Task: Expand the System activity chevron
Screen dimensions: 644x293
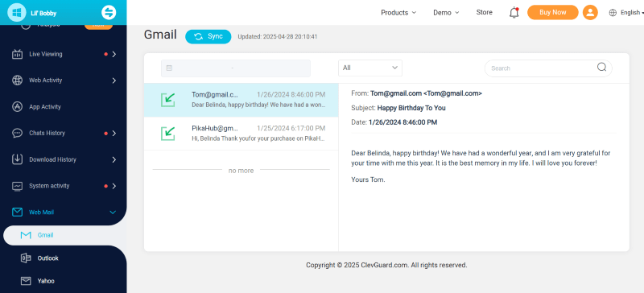Action: pos(114,186)
